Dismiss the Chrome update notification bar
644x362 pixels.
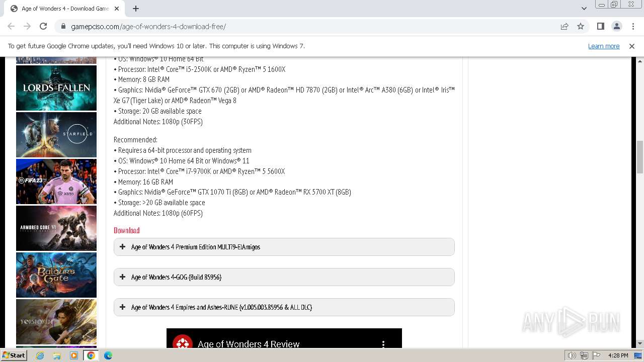click(632, 46)
